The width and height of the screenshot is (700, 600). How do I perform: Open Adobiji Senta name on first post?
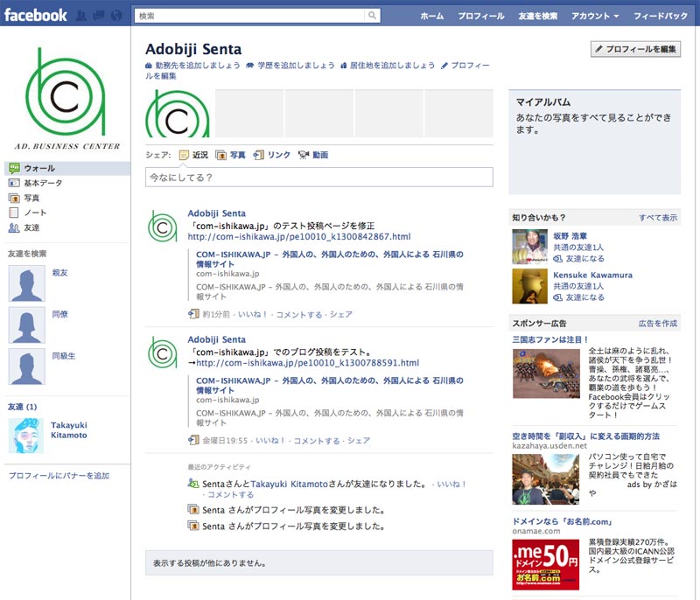click(x=216, y=213)
